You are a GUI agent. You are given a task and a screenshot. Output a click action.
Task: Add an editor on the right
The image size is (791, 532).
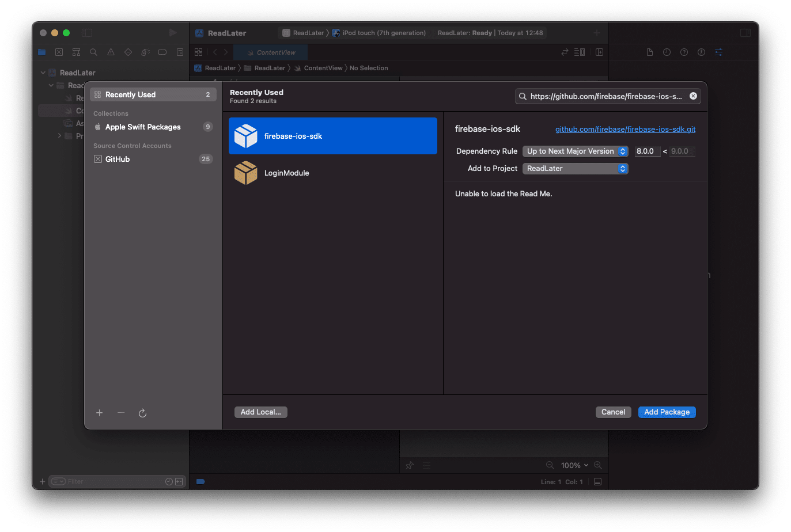click(599, 52)
